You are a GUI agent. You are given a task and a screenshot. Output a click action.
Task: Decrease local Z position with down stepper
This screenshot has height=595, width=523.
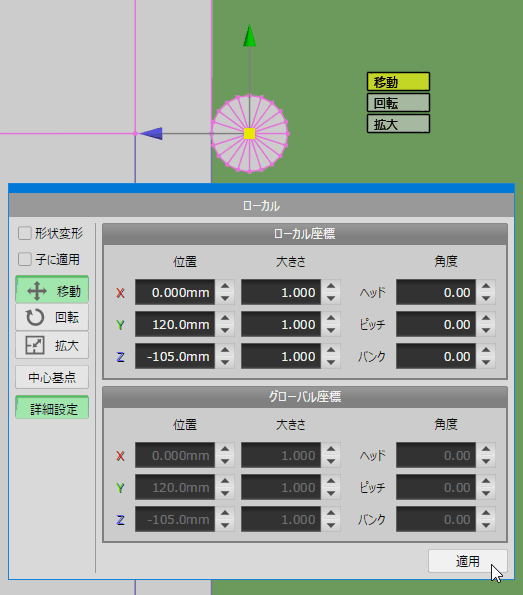click(x=225, y=362)
